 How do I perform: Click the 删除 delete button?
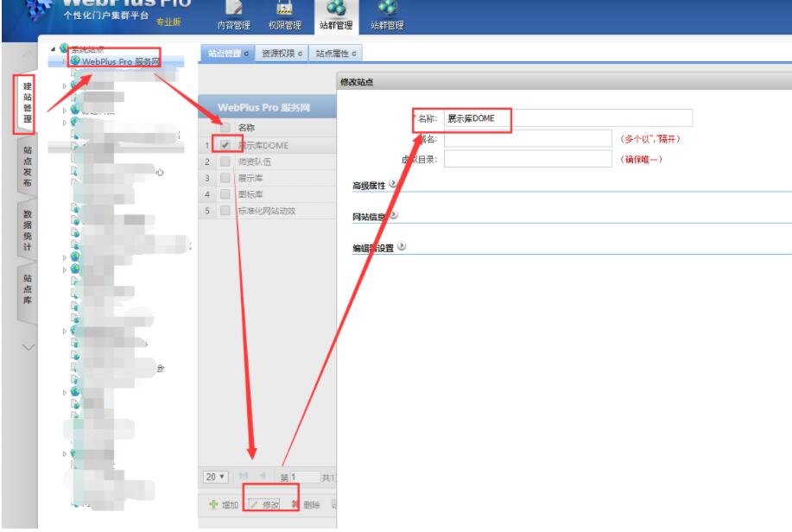pos(306,504)
